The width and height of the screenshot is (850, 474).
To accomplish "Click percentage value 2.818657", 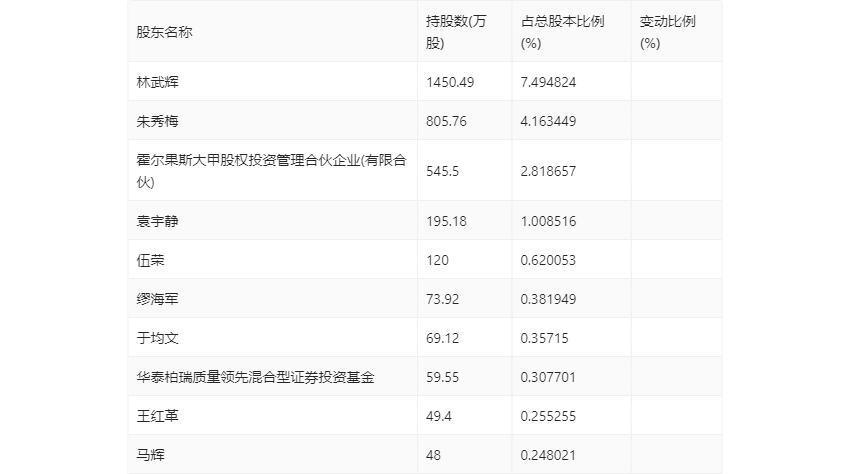I will coord(548,171).
